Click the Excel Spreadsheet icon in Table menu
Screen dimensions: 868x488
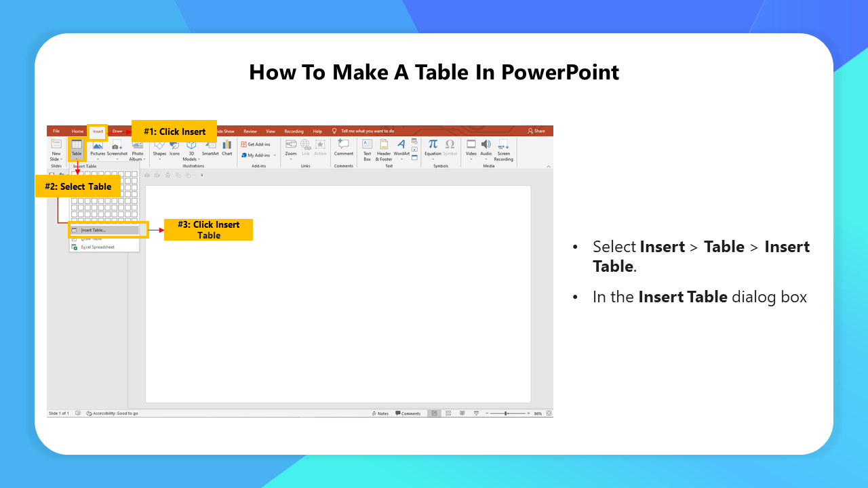click(x=75, y=247)
